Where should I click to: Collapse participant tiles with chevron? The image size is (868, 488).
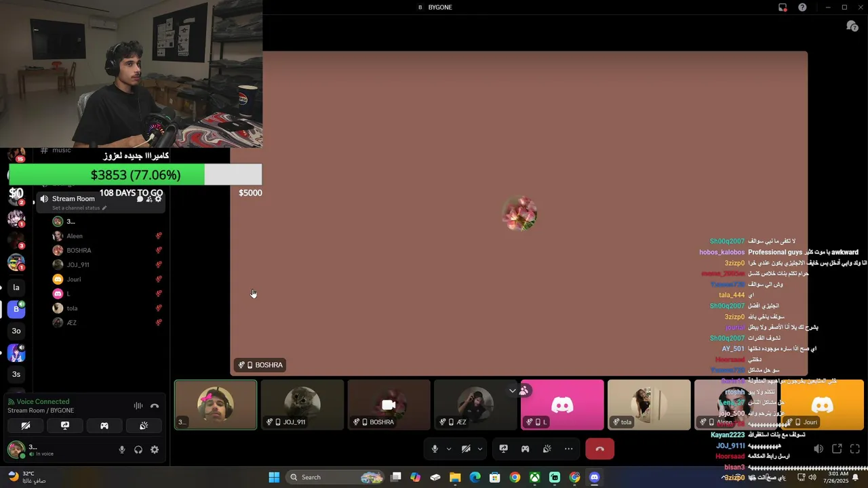click(512, 390)
